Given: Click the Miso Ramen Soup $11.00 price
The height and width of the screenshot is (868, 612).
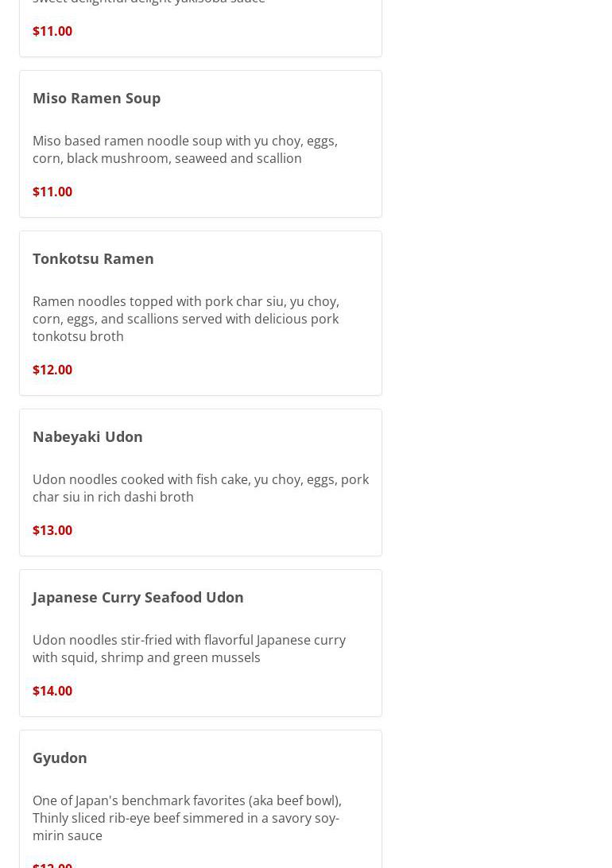Looking at the screenshot, I should 52,192.
